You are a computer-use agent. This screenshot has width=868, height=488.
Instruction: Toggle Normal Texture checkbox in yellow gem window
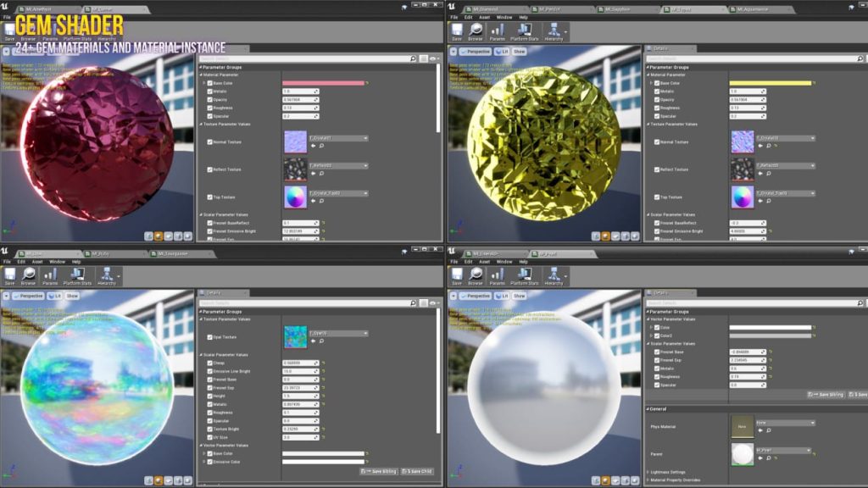pos(657,142)
